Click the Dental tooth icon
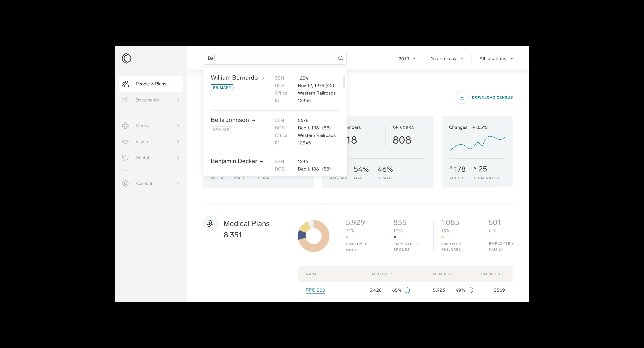Viewport: 644px width, 348px height. 125,158
